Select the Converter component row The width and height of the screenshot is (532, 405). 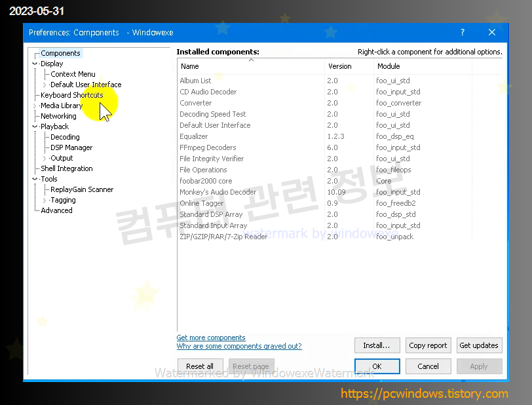(324, 103)
